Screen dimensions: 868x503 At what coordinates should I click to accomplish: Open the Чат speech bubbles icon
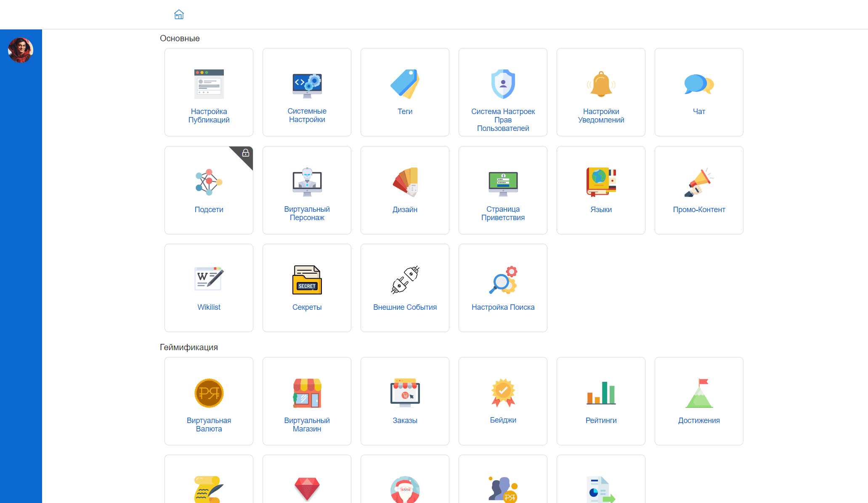click(699, 84)
